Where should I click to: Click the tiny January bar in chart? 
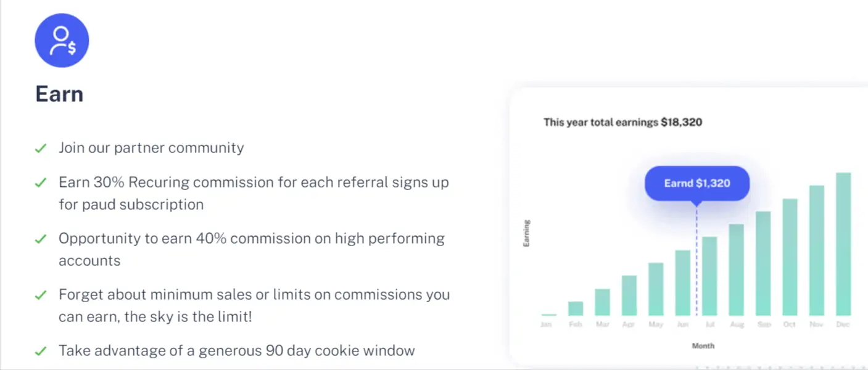(549, 314)
